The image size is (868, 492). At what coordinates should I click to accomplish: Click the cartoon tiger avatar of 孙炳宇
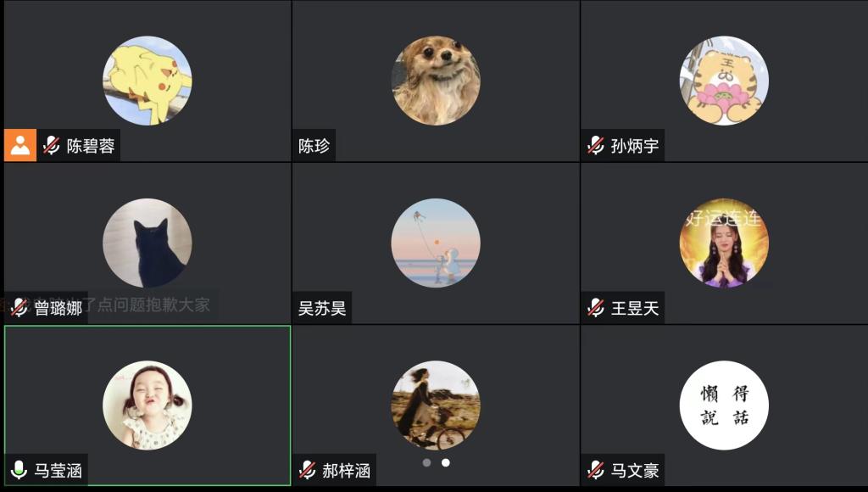coord(724,81)
